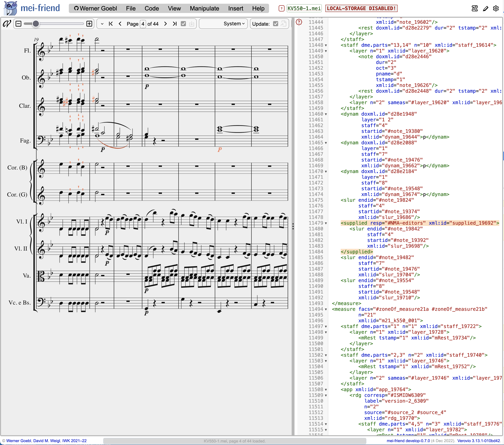The image size is (504, 445).
Task: Open the Manipulate menu
Action: coord(204,8)
